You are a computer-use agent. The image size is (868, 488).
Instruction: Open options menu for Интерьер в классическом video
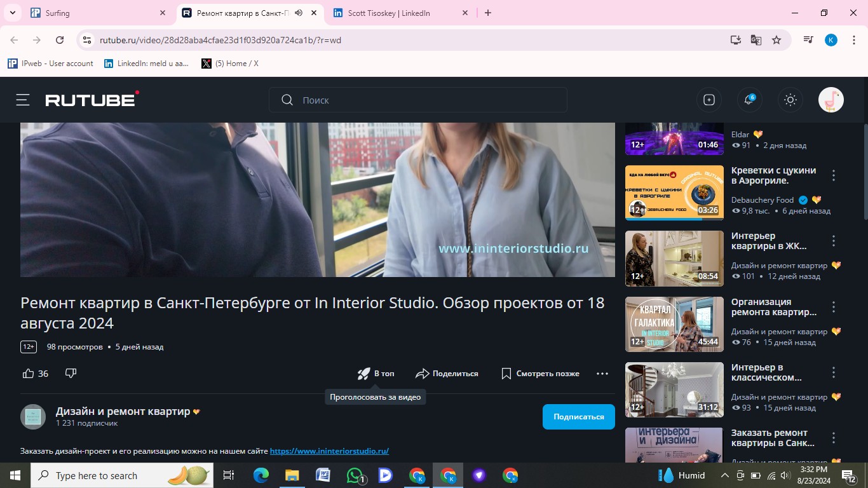[x=834, y=372]
